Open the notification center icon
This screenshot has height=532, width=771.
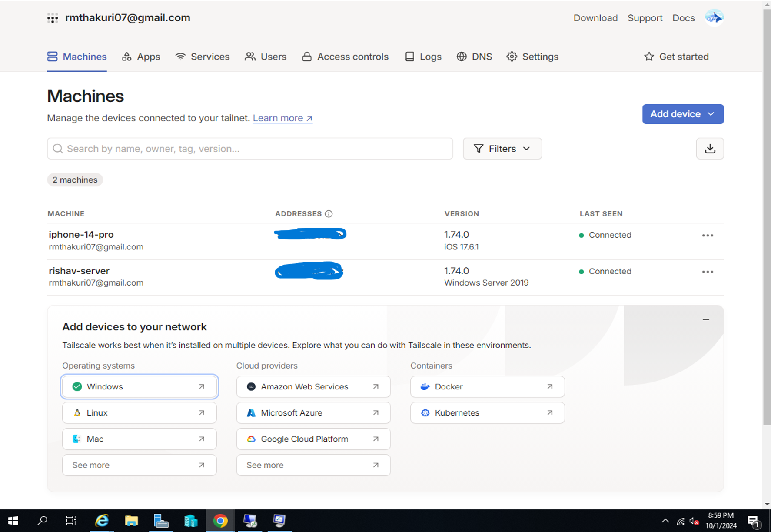753,521
